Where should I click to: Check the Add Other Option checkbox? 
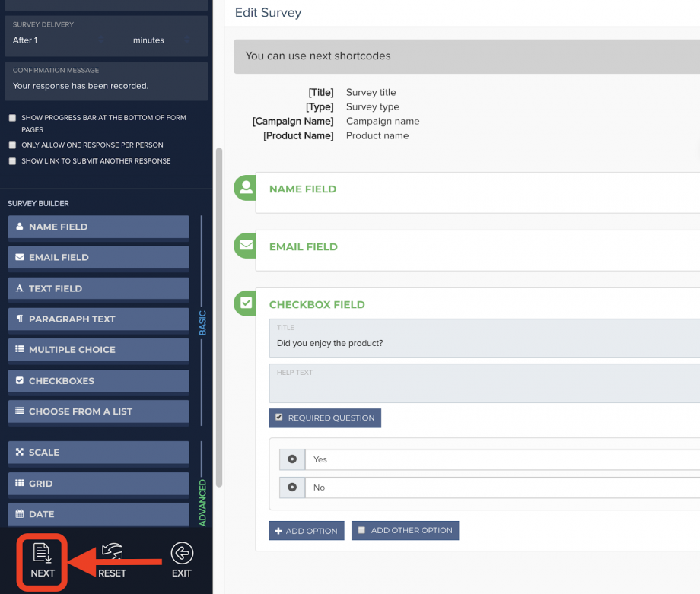tap(362, 530)
